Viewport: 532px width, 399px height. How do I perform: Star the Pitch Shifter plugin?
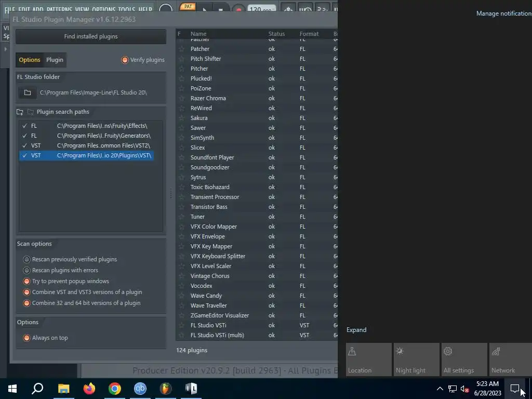(x=181, y=59)
